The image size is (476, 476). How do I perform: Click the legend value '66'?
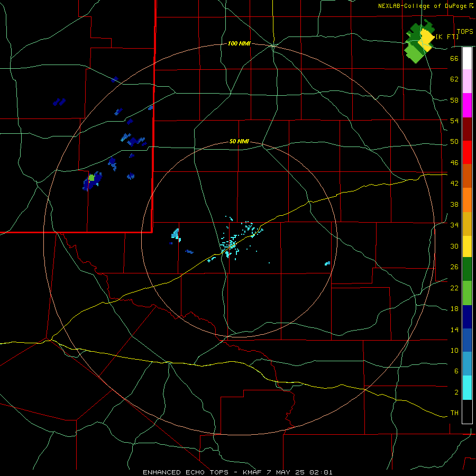(x=454, y=59)
